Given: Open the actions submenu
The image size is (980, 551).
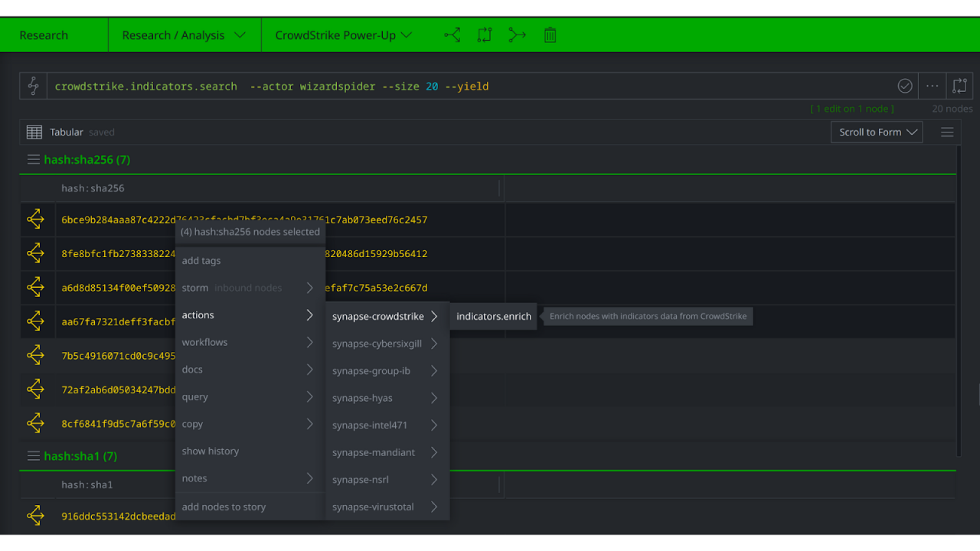Looking at the screenshot, I should pyautogui.click(x=250, y=315).
